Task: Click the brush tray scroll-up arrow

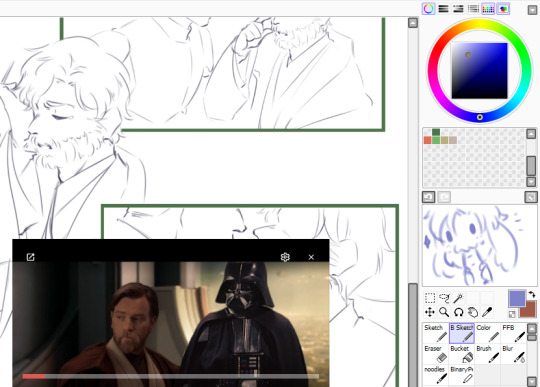Action: click(x=532, y=328)
